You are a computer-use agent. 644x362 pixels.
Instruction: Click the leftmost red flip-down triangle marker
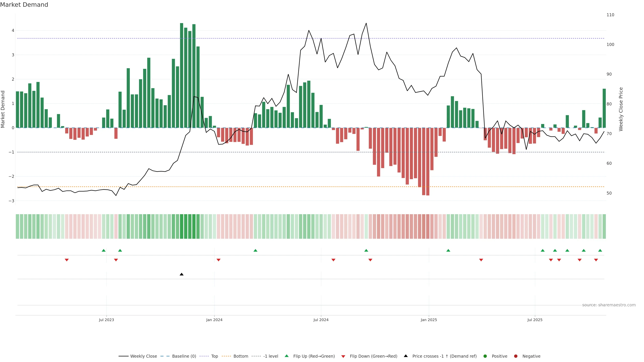click(x=67, y=260)
